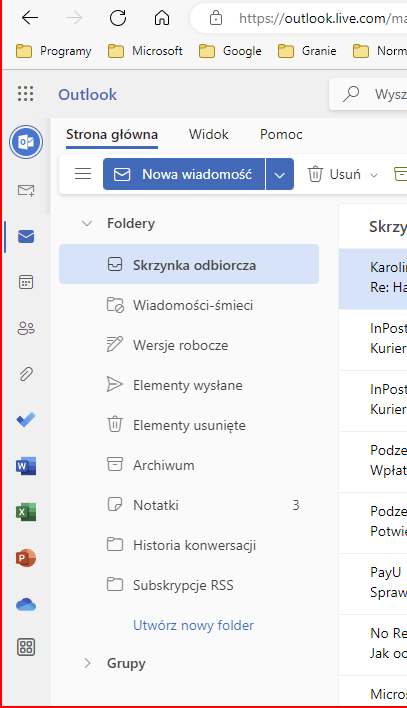Image resolution: width=407 pixels, height=708 pixels.
Task: Collapse the Foldery section chevron
Action: (87, 224)
